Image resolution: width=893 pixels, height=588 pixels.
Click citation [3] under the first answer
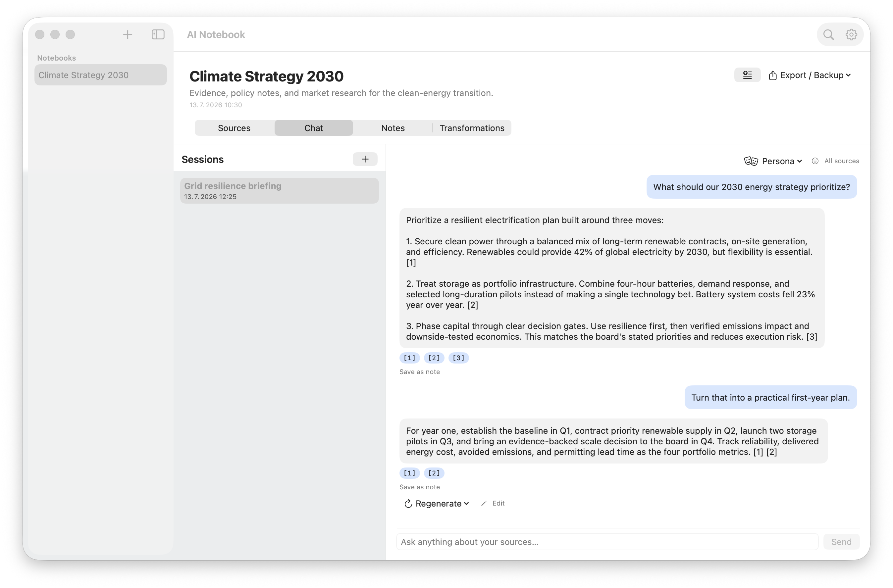coord(458,358)
